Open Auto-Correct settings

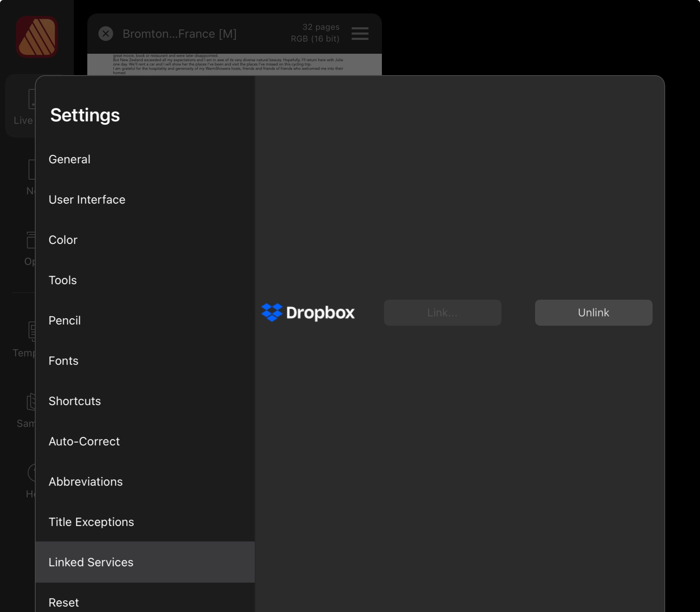145,442
